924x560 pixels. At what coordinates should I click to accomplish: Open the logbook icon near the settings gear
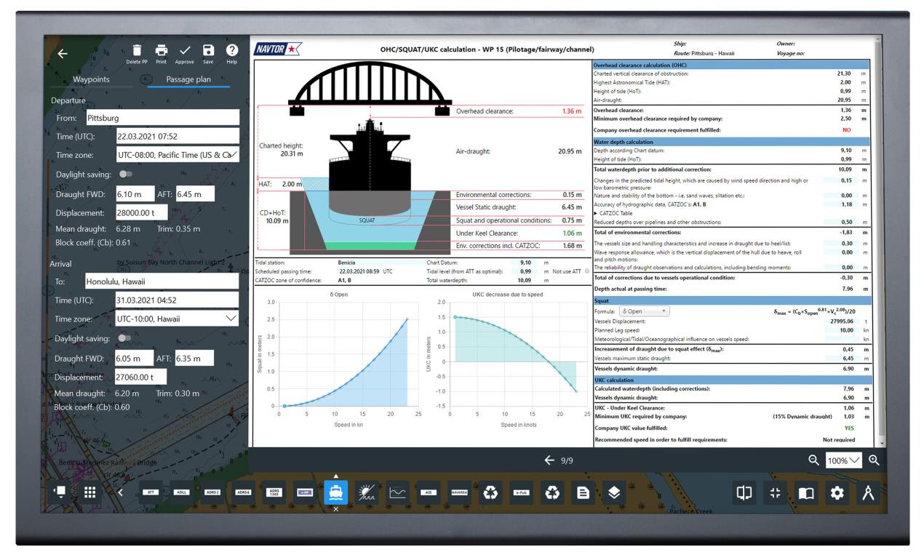805,491
